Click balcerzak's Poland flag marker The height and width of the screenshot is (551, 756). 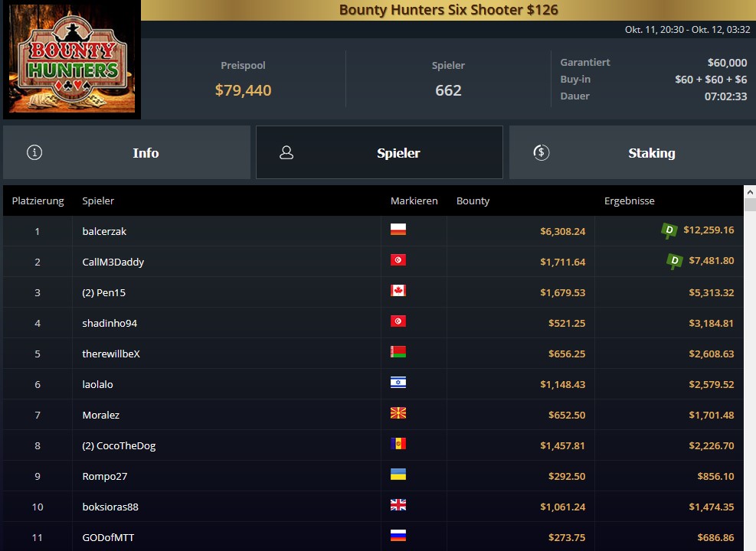398,230
